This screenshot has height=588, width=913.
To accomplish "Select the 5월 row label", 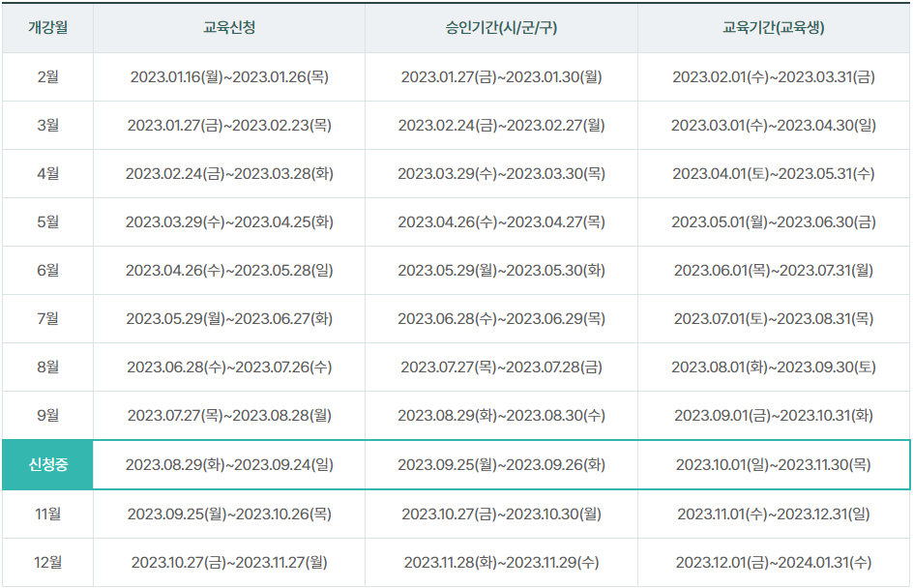I will [47, 221].
